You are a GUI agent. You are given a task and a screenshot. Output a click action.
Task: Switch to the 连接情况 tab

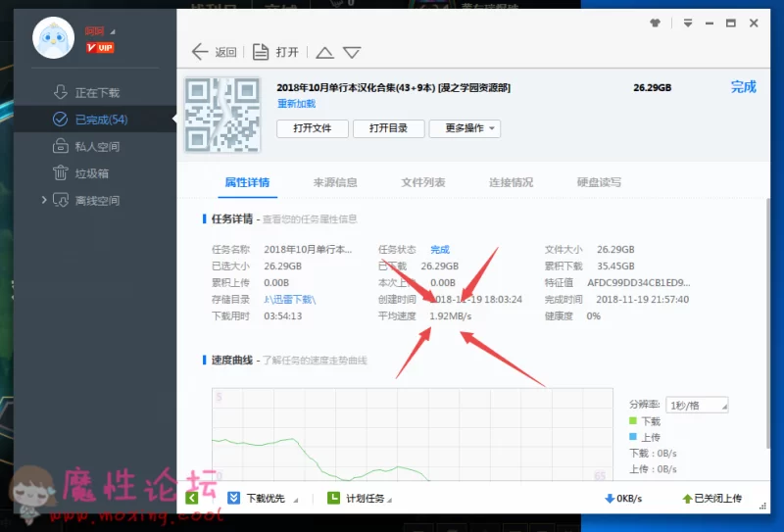coord(511,182)
